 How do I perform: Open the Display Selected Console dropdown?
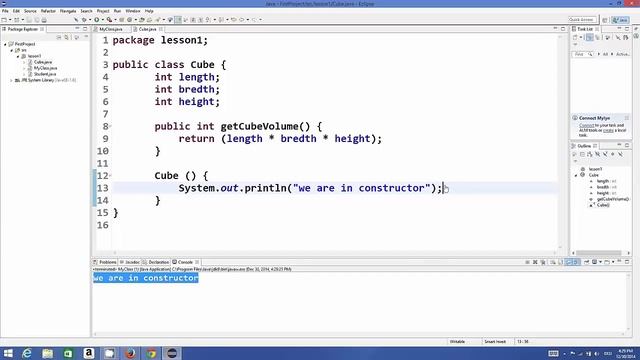point(600,262)
